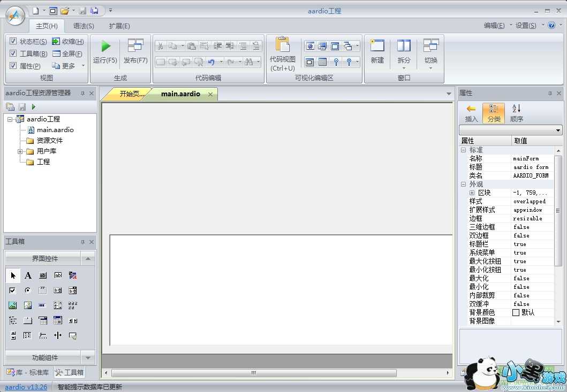567x392 pixels.
Task: Pin the 属性 properties panel
Action: point(550,93)
